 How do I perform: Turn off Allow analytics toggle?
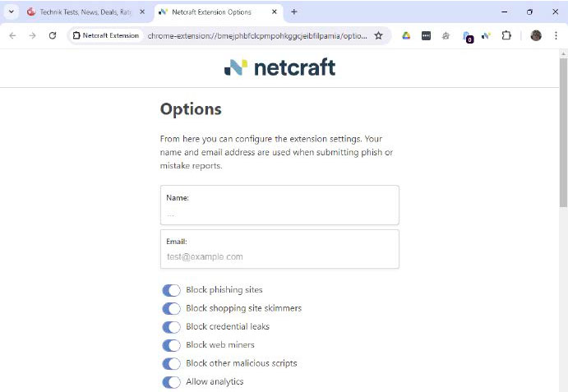coord(171,381)
